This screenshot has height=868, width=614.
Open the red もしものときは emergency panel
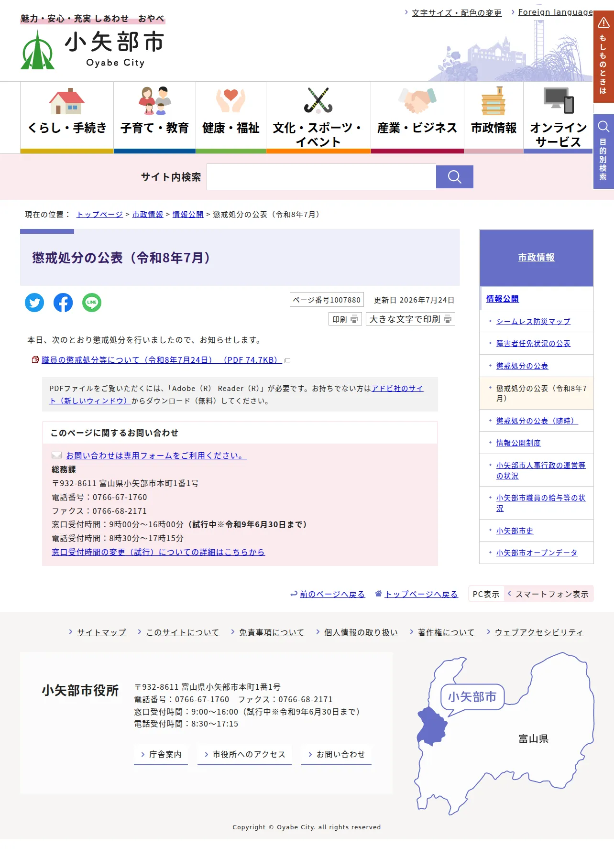pos(603,56)
